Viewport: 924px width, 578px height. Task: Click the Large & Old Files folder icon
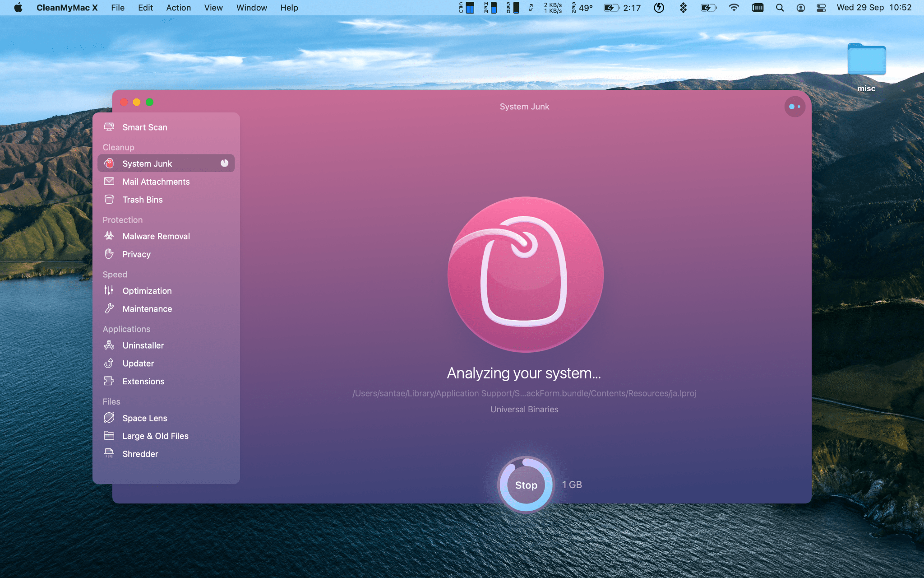tap(109, 436)
